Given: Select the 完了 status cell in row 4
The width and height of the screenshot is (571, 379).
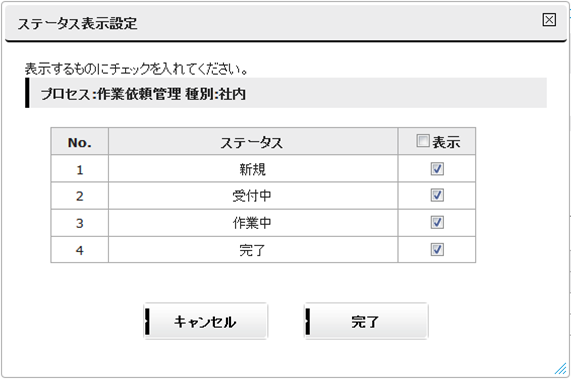Looking at the screenshot, I should 253,249.
